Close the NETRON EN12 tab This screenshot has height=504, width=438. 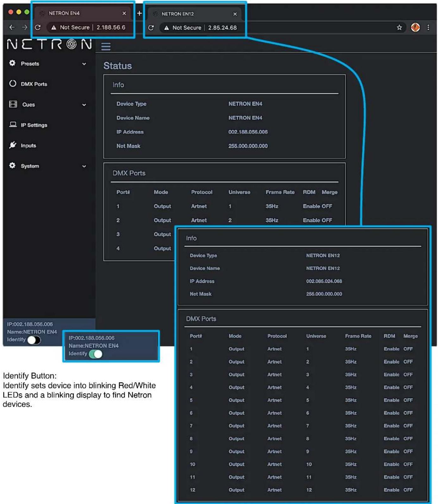point(235,14)
